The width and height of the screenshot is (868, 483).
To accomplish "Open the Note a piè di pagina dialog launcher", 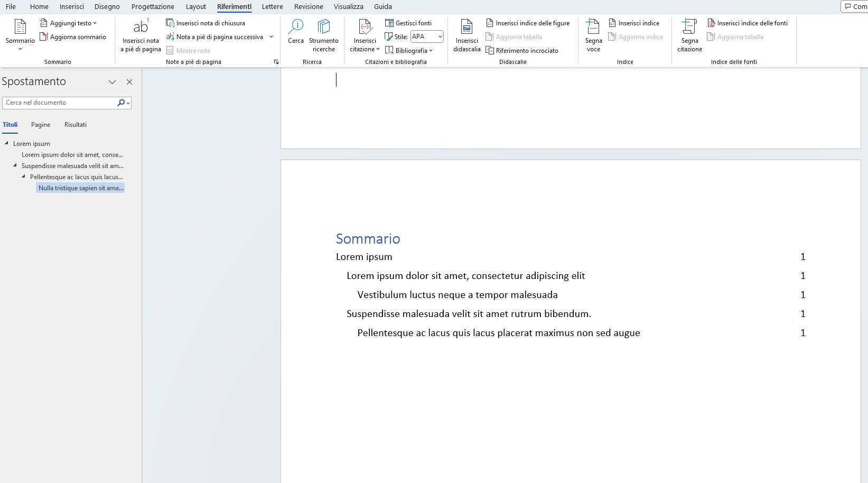I will pos(276,62).
